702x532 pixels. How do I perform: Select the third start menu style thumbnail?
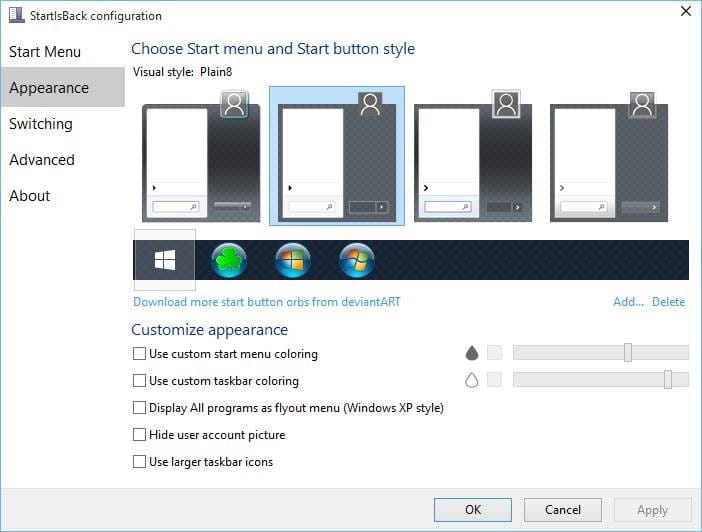pos(473,156)
